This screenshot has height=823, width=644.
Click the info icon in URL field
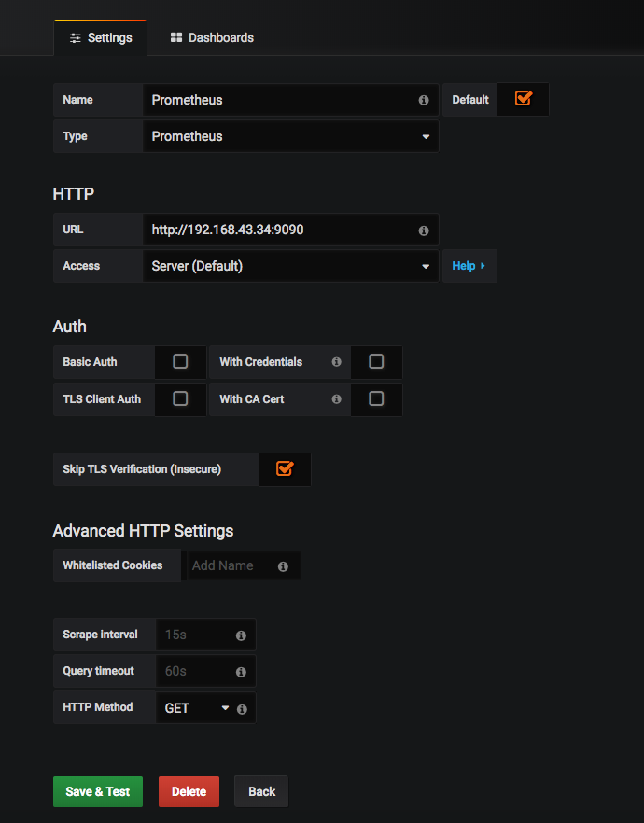coord(424,230)
